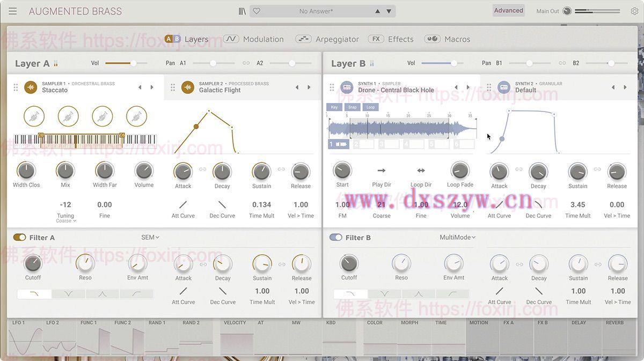The image size is (644, 361).
Task: Select slice 1 in sample view
Action: pos(339,144)
